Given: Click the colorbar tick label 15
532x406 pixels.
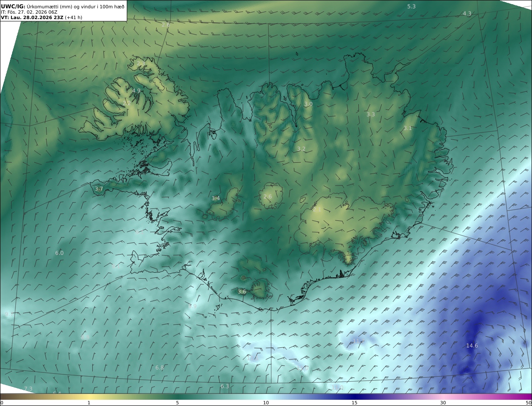Looking at the screenshot, I should [x=355, y=403].
